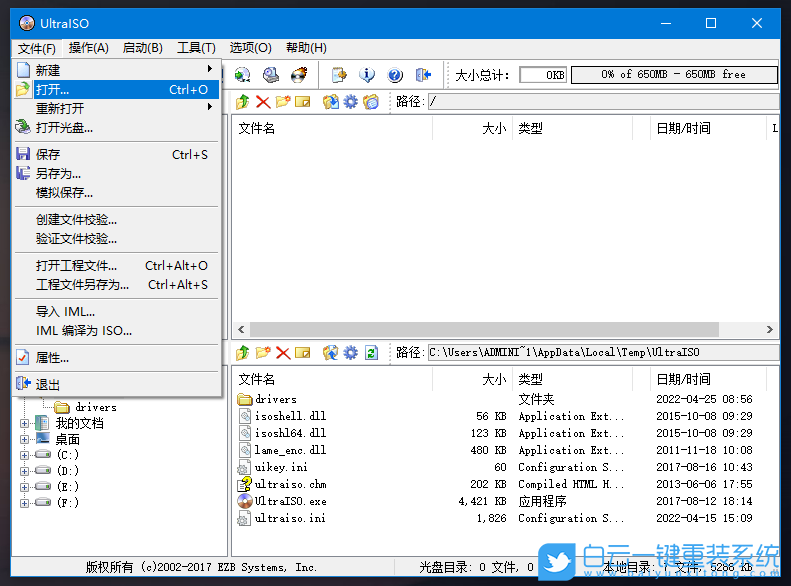Open the 启动(B) menu
Image resolution: width=791 pixels, height=586 pixels.
click(143, 48)
